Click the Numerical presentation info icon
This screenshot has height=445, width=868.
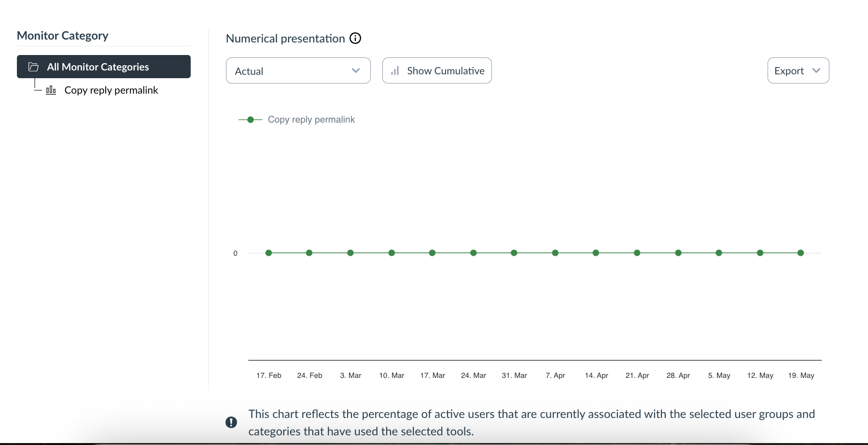coord(355,38)
